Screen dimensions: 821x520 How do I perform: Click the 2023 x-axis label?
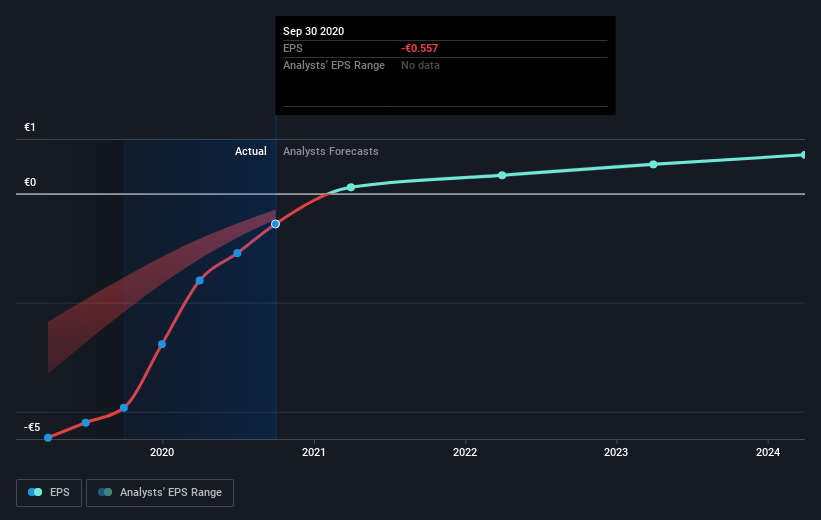(x=616, y=452)
